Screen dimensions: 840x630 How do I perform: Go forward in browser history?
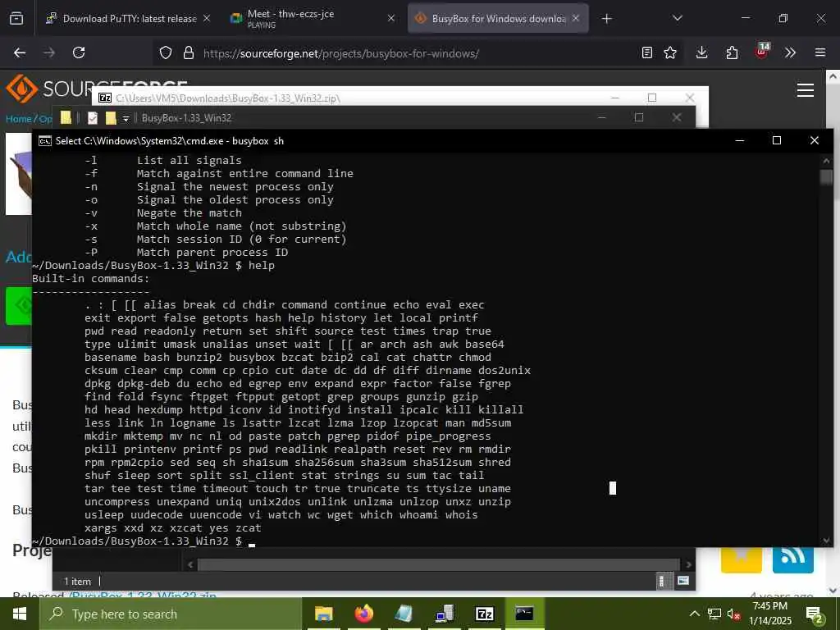(49, 52)
